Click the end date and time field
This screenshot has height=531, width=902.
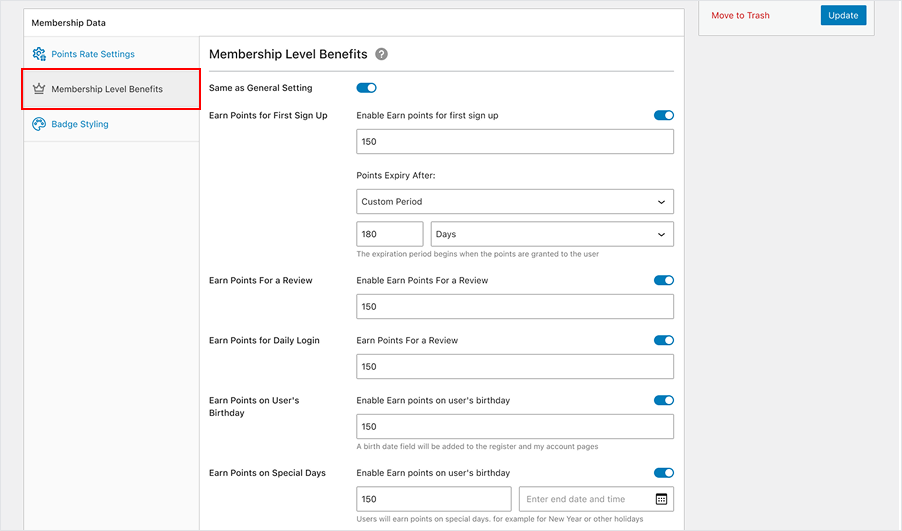585,499
